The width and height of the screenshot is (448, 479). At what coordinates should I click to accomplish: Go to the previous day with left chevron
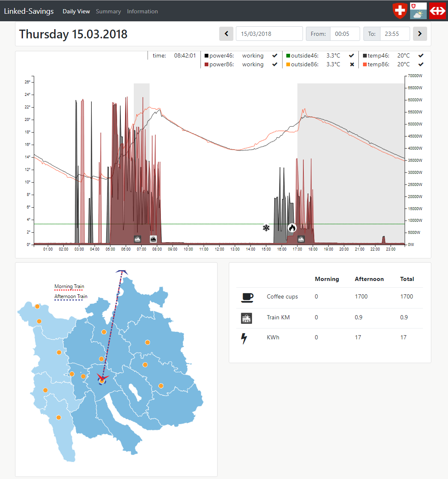226,34
